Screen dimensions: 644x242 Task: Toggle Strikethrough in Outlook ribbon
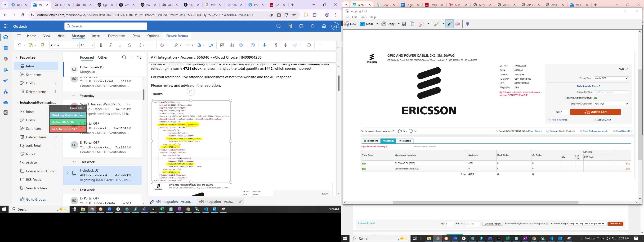tap(130, 45)
